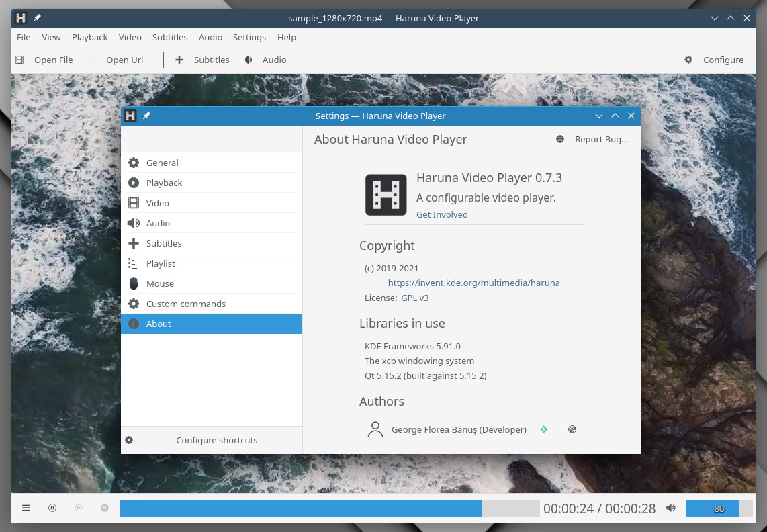
Task: Toggle the playlist hamburger icon in the footer
Action: 26,508
